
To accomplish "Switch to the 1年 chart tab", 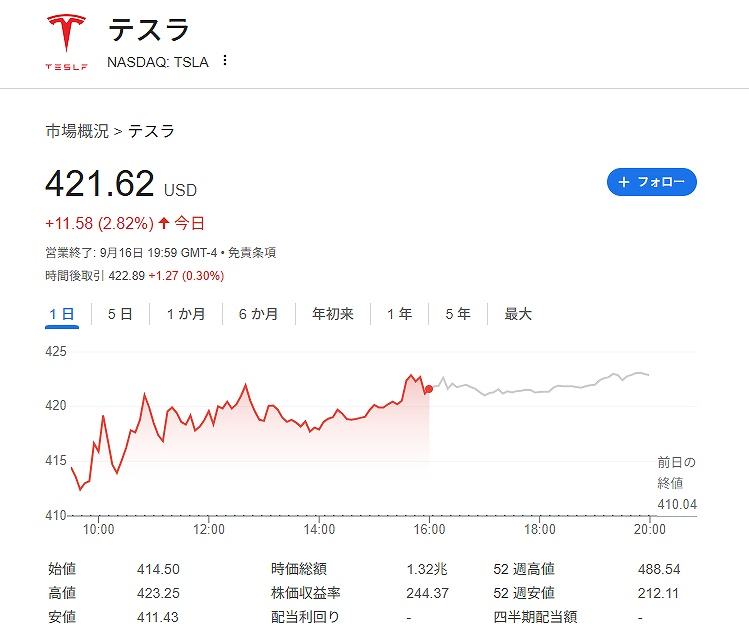I will tap(399, 314).
